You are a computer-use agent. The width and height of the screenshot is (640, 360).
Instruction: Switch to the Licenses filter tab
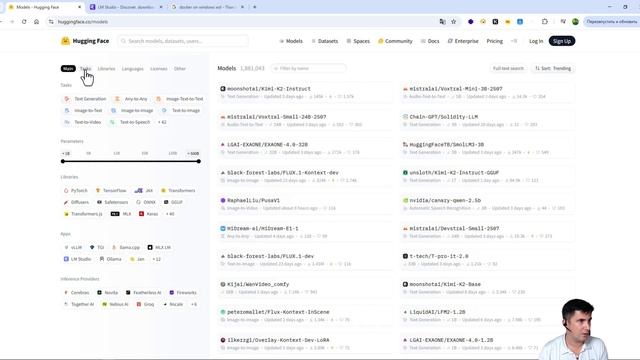159,69
